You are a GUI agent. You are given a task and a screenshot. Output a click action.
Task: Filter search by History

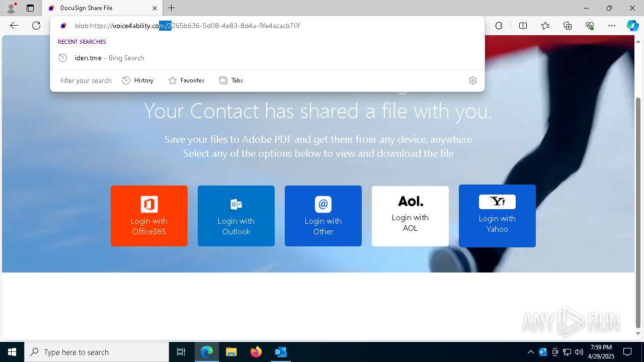tap(138, 80)
